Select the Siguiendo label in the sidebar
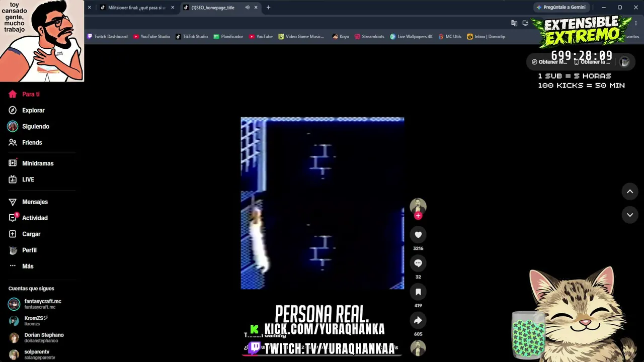The height and width of the screenshot is (362, 644). pos(36,126)
